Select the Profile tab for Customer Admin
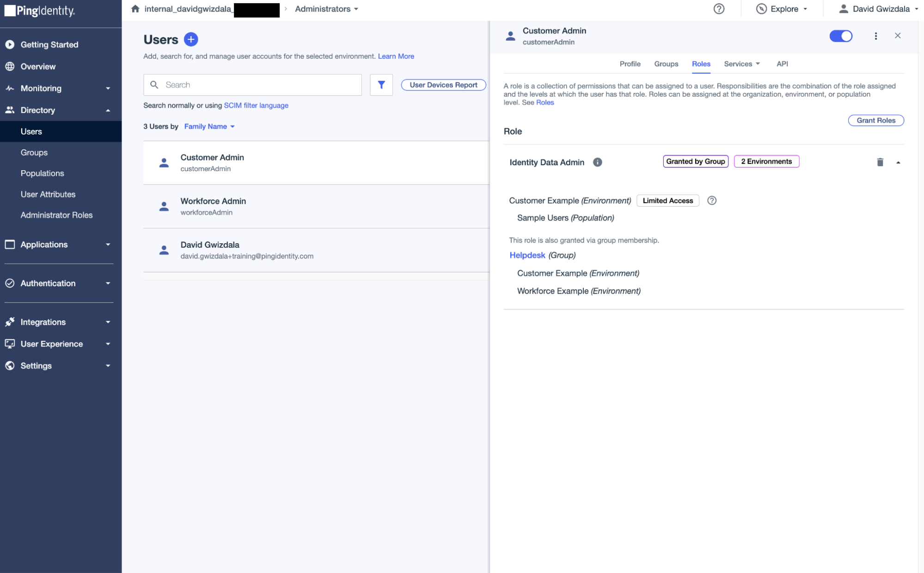Screen dimensions: 924x573 click(x=630, y=64)
